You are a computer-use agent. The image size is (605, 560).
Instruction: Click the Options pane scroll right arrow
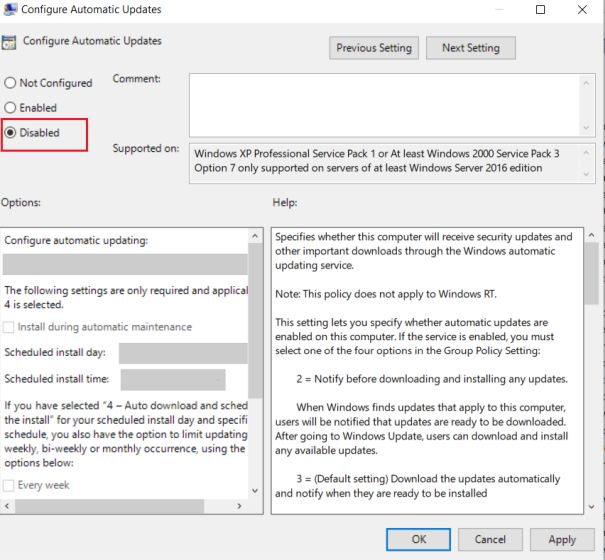tap(239, 506)
